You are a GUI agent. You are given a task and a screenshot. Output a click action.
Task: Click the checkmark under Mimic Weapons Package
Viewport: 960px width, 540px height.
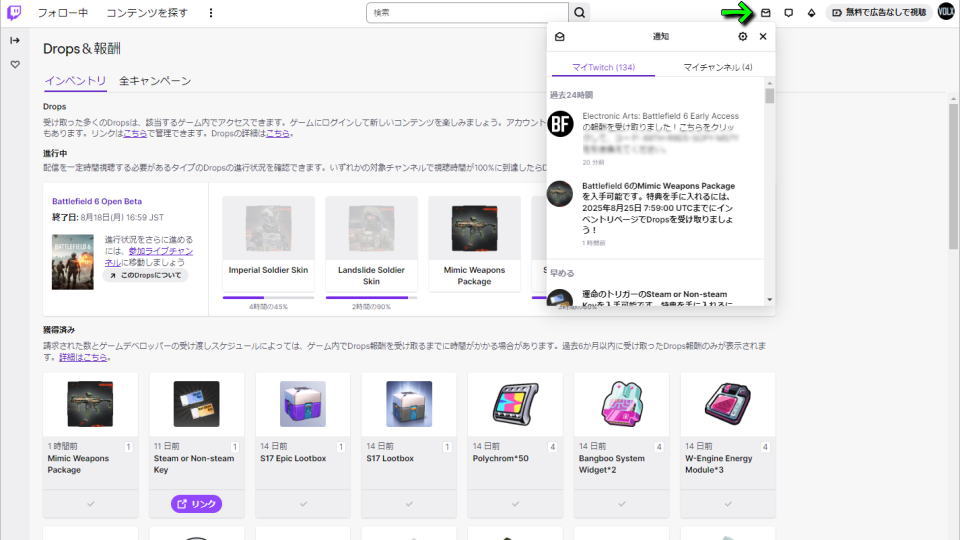pos(90,504)
